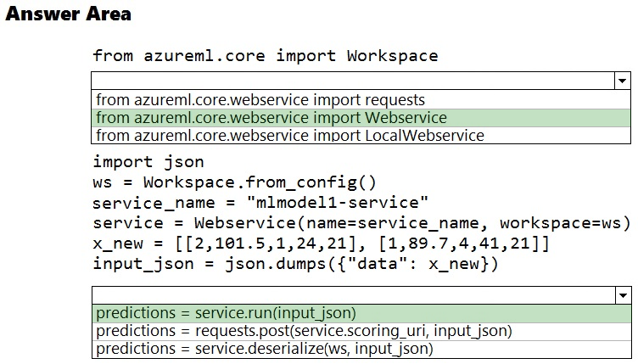The width and height of the screenshot is (638, 364).
Task: Select 'import requests' webservice option
Action: point(361,99)
